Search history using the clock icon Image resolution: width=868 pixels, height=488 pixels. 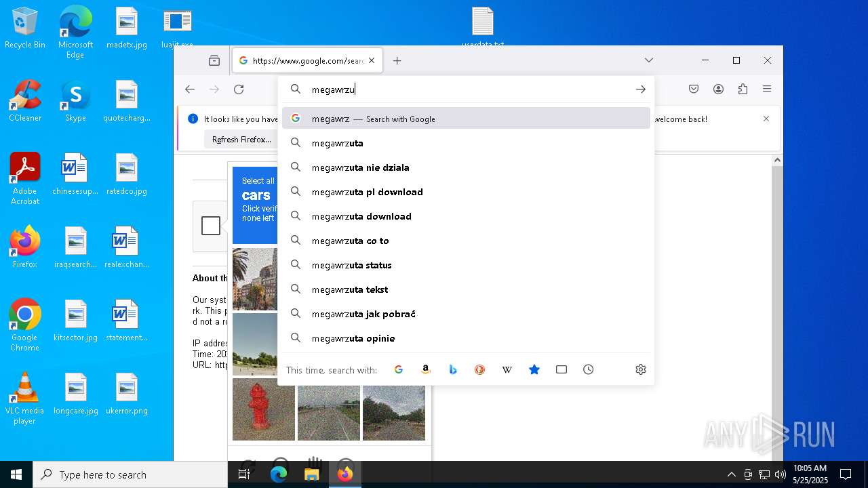coord(589,369)
